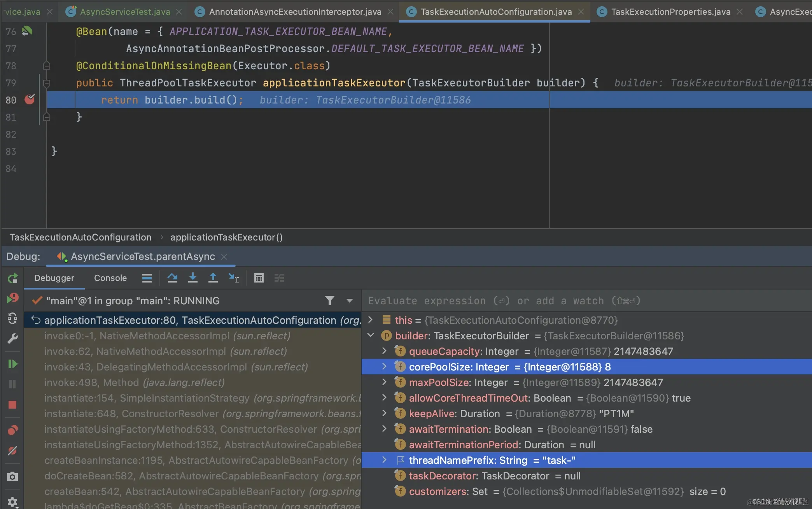812x509 pixels.
Task: Click the applicationTaskExecutor() breadcrumb link
Action: (226, 237)
